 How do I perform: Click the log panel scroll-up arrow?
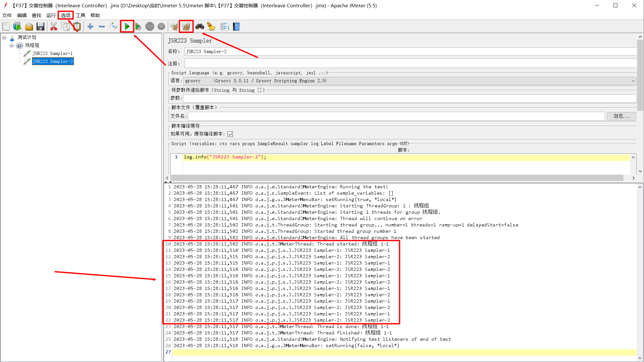tap(640, 187)
